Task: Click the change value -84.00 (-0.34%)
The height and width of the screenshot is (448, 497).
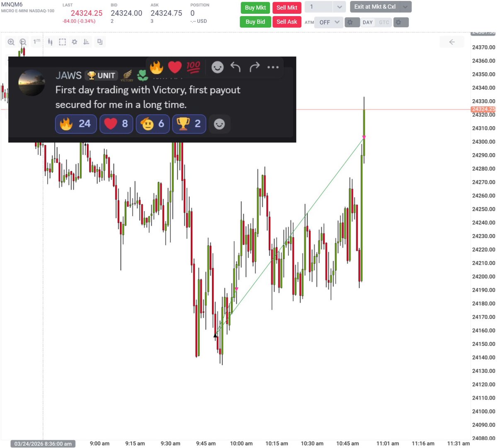Action: tap(79, 21)
